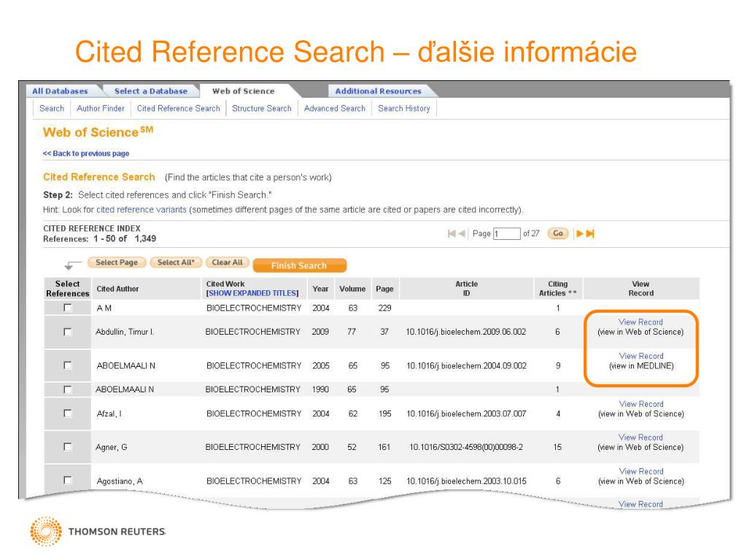View Record for Abdullin, Timur I.
This screenshot has width=747, height=560.
pos(640,322)
